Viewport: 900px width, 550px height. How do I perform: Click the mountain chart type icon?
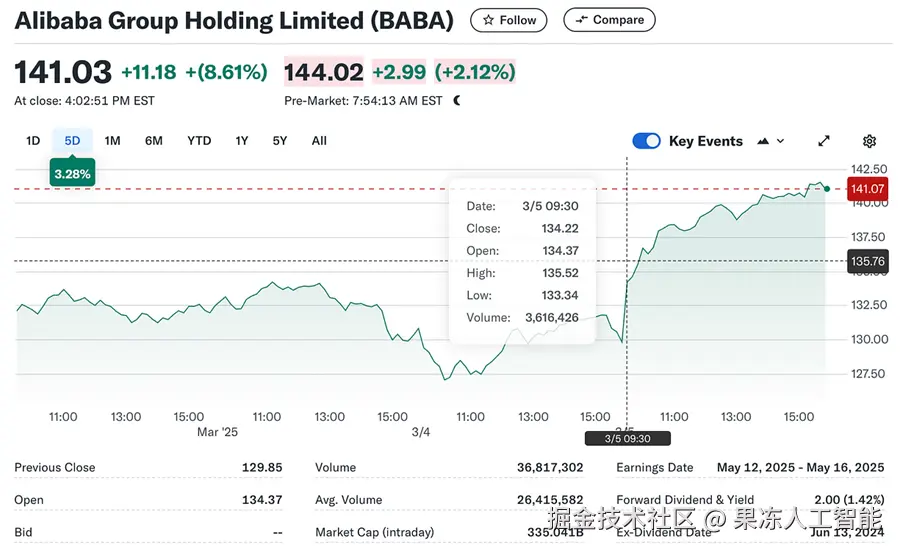764,141
